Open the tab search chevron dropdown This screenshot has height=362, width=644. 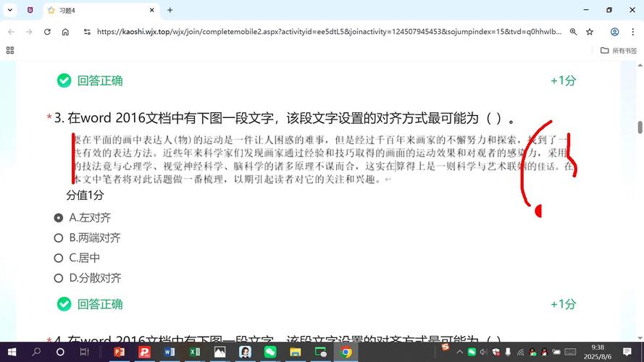tap(10, 10)
